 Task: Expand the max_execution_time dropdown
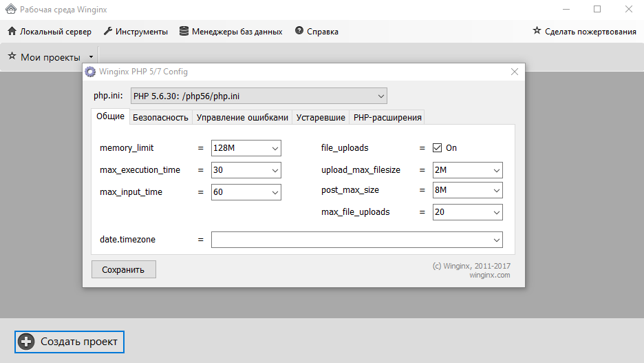coord(275,170)
